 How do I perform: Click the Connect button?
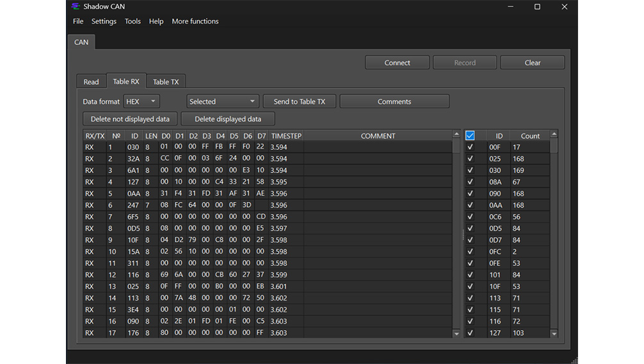click(x=397, y=63)
